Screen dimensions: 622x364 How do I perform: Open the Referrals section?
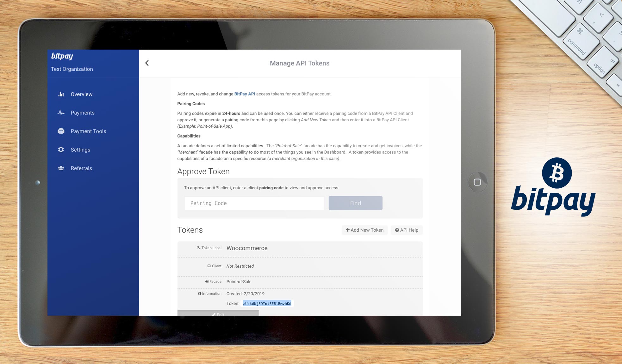[81, 168]
